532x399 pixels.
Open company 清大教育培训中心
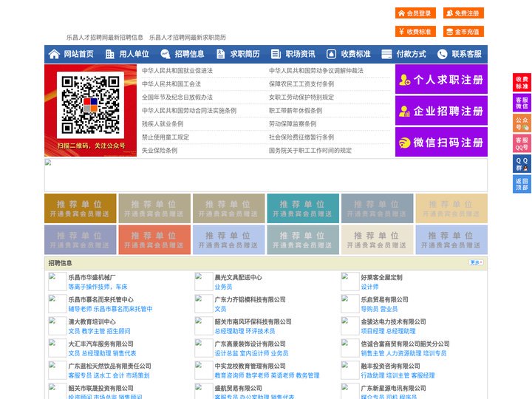pyautogui.click(x=92, y=321)
